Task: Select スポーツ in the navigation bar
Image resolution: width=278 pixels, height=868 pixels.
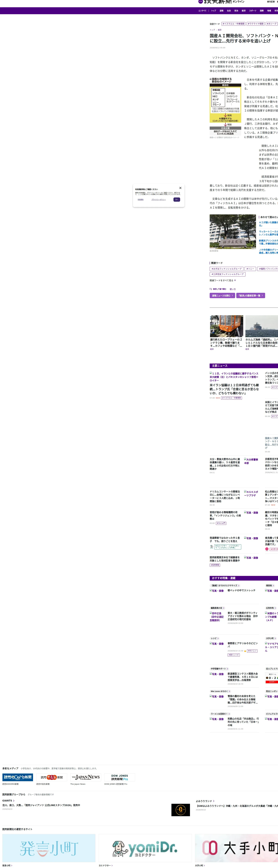Action: (253, 11)
